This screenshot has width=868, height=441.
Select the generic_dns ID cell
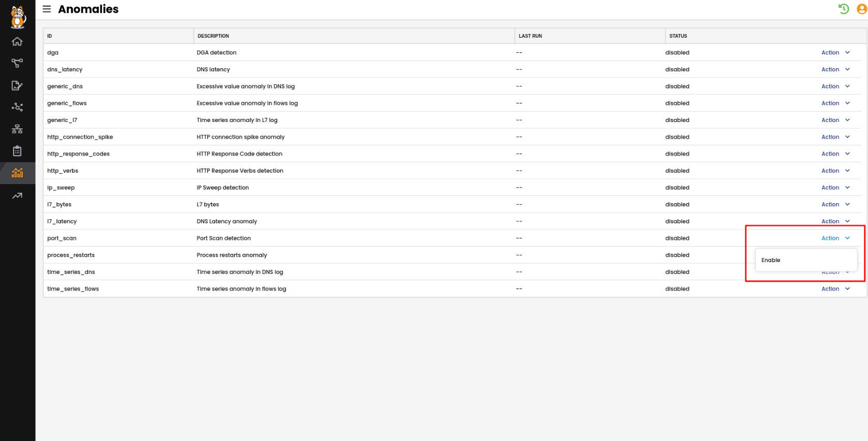(65, 86)
